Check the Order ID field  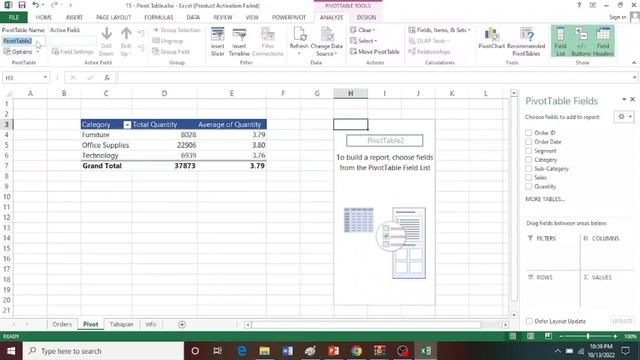[x=529, y=133]
